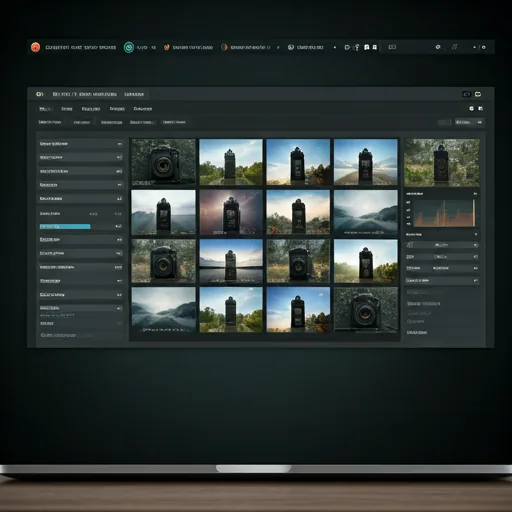This screenshot has width=512, height=512.
Task: Toggle the small grey switch beside the view dropdown
Action: point(444,122)
